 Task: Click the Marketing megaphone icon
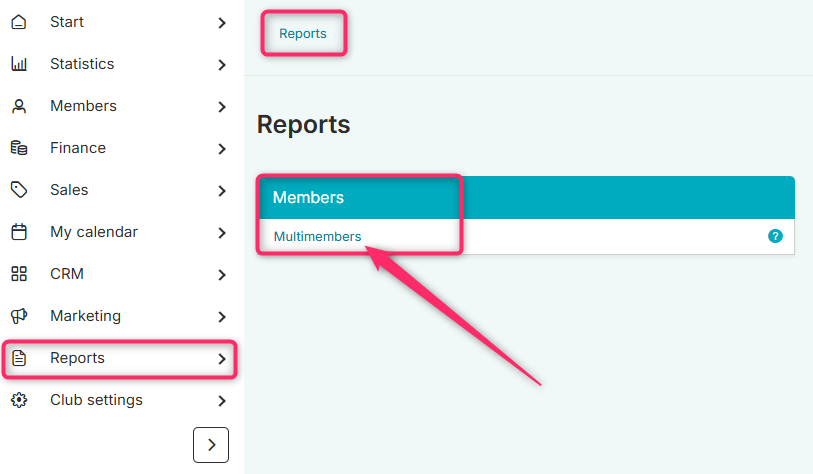(x=19, y=316)
